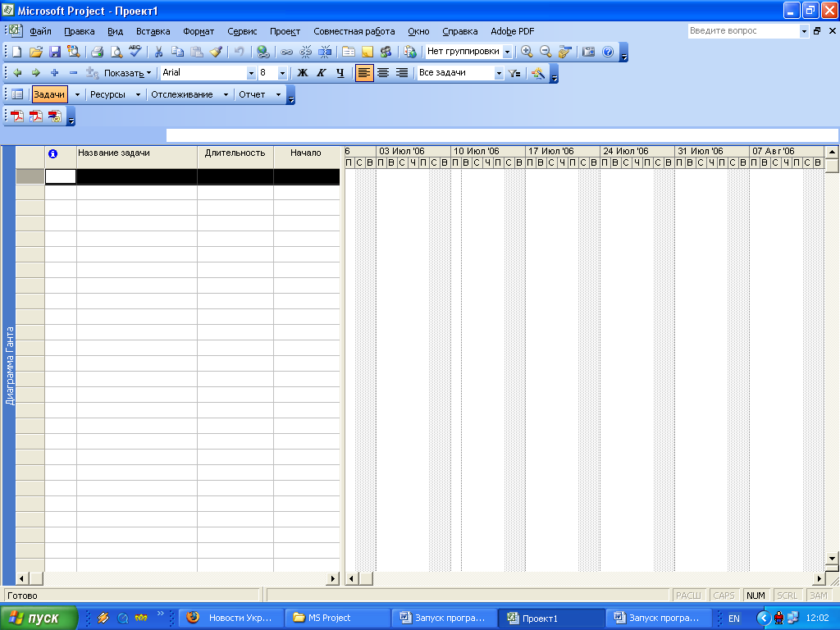Click the Cut scissors icon
Screen dimensions: 840x630
tap(158, 52)
